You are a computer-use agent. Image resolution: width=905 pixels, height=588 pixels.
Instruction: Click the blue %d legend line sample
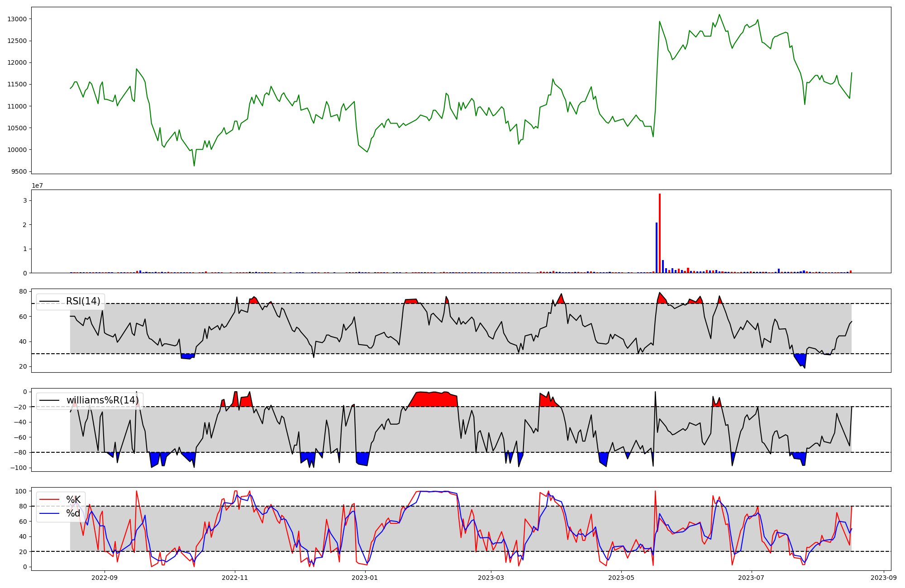pos(49,513)
